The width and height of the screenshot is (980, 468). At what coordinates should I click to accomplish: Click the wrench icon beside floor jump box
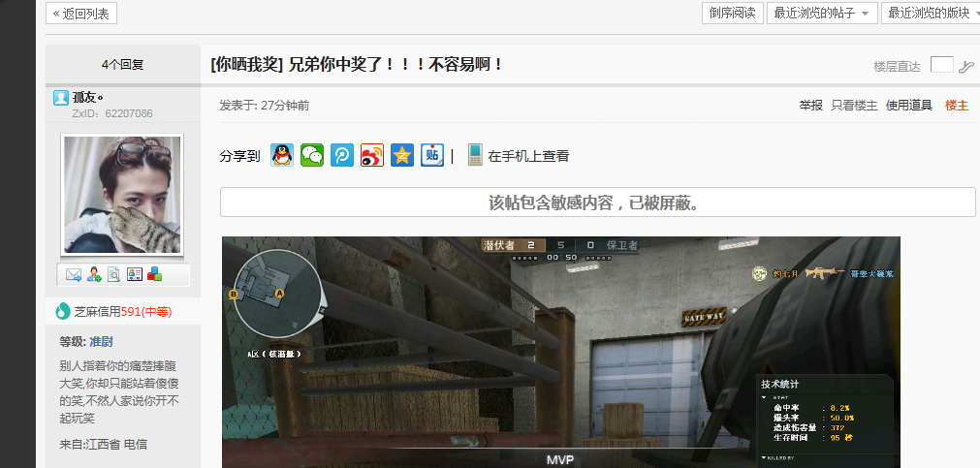click(966, 66)
